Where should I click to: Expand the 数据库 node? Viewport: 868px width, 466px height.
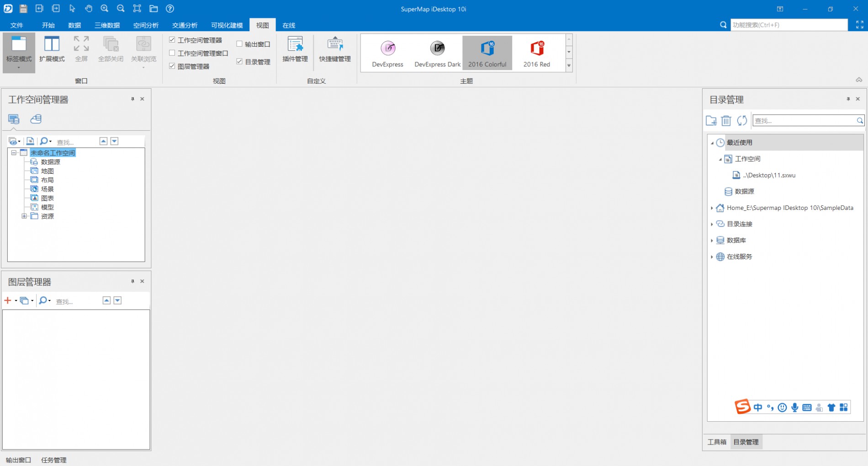[712, 241]
